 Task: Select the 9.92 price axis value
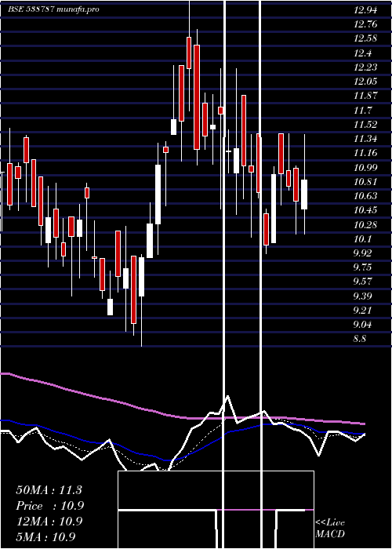(362, 253)
